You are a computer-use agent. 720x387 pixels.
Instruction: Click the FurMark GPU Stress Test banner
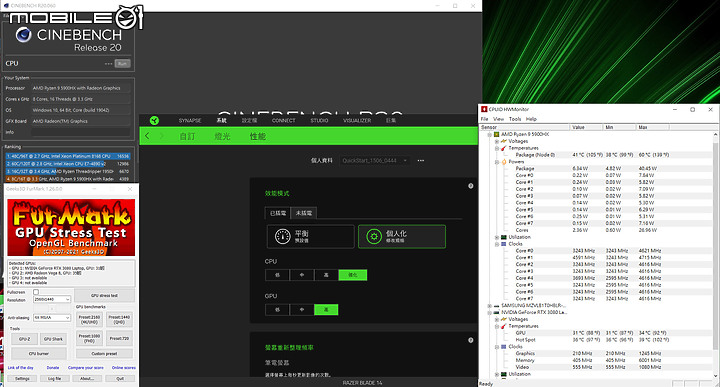[71, 227]
